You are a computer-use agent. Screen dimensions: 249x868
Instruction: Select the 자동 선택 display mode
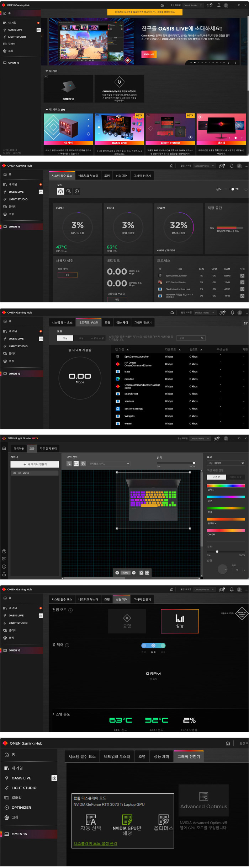pos(91,823)
